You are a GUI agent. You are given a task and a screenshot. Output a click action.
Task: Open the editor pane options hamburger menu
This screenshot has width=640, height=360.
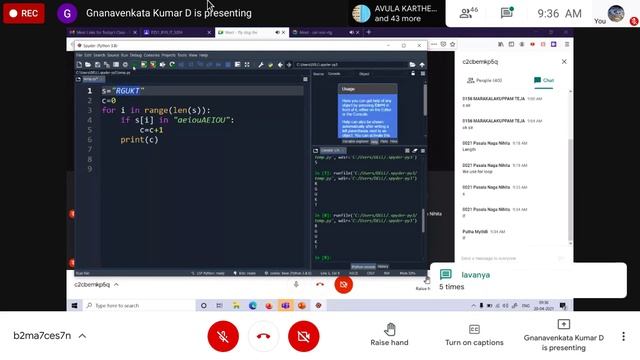coord(305,79)
